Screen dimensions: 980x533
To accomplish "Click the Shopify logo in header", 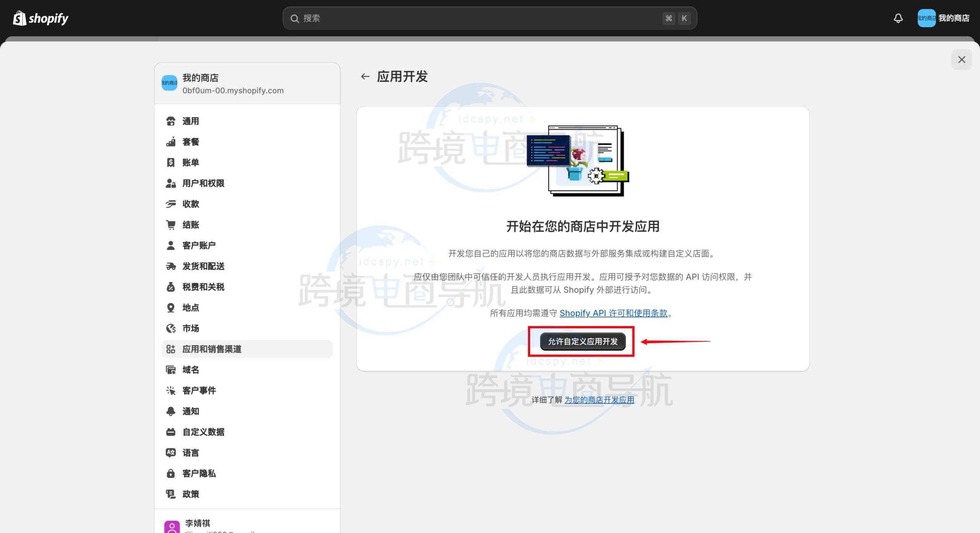I will [41, 18].
